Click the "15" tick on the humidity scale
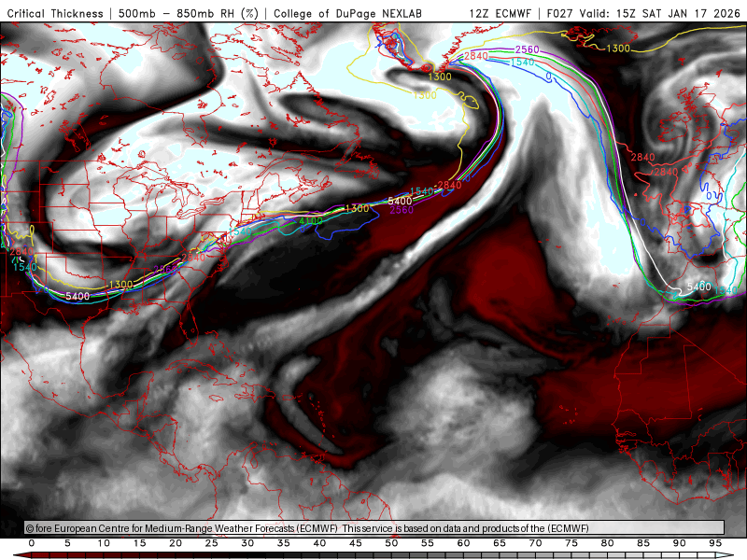The height and width of the screenshot is (560, 747). pos(139,543)
